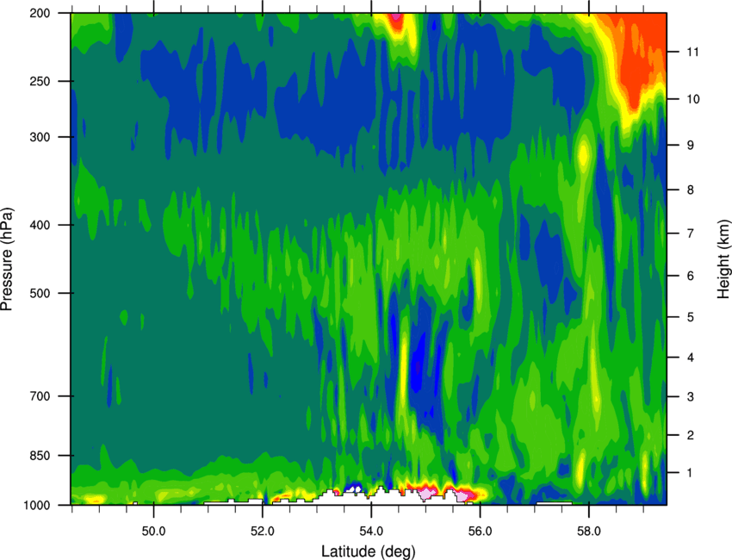The width and height of the screenshot is (732, 560).
Task: Click the 6 km height label
Action: point(690,276)
